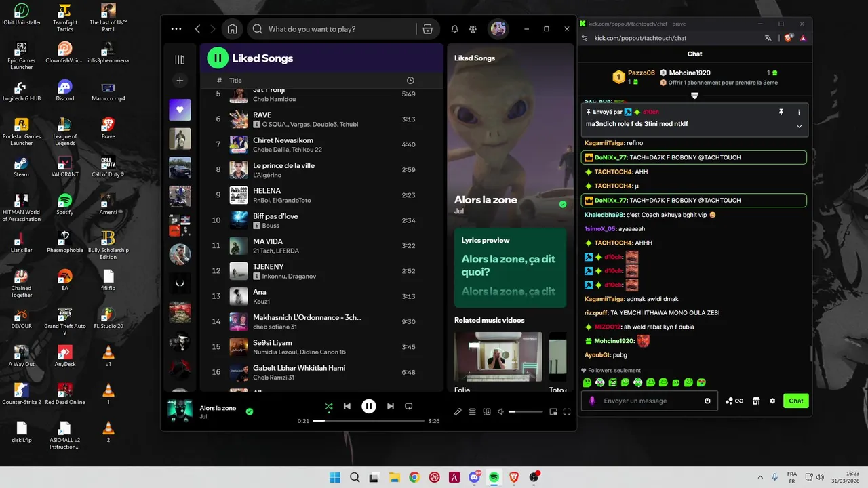Viewport: 868px width, 488px height.
Task: Expand the pinned message chevron
Action: tap(799, 126)
